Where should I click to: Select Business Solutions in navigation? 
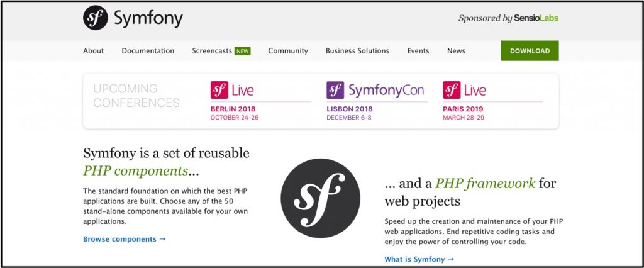(x=357, y=51)
